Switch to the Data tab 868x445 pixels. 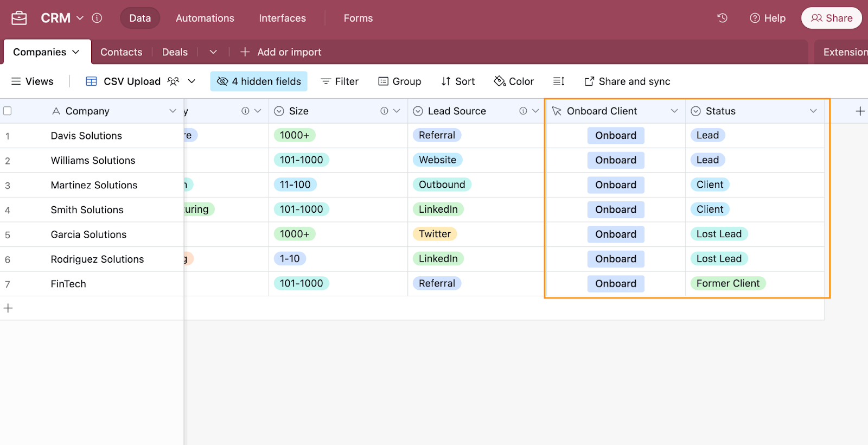tap(140, 18)
